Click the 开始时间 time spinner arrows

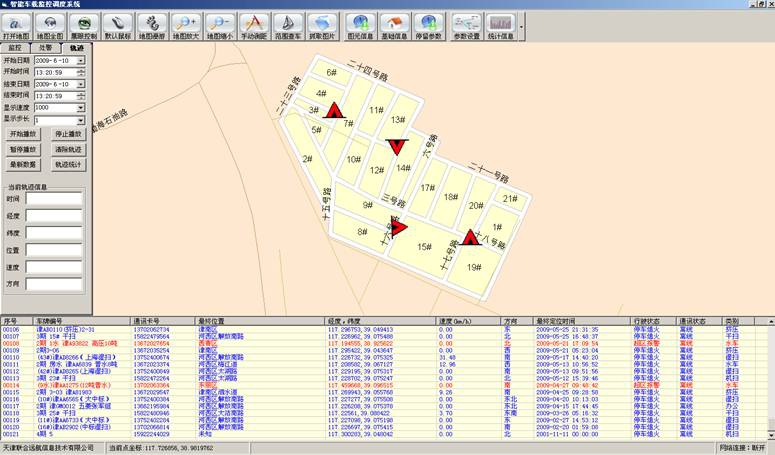pyautogui.click(x=80, y=73)
